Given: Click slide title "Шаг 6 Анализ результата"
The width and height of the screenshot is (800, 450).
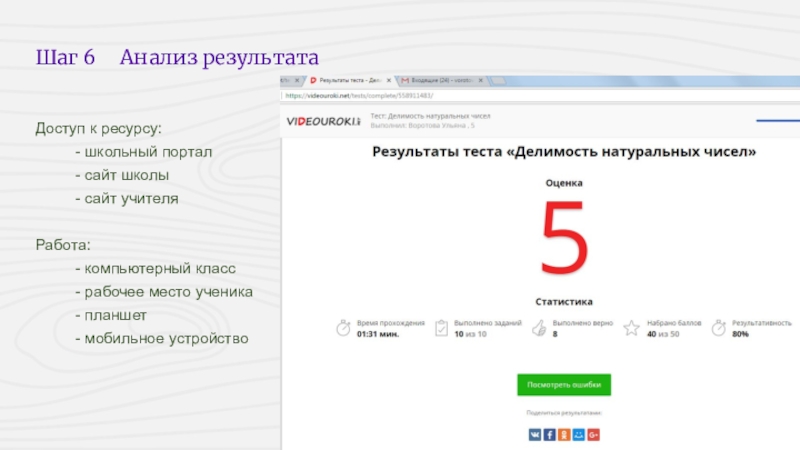Looking at the screenshot, I should point(177,57).
